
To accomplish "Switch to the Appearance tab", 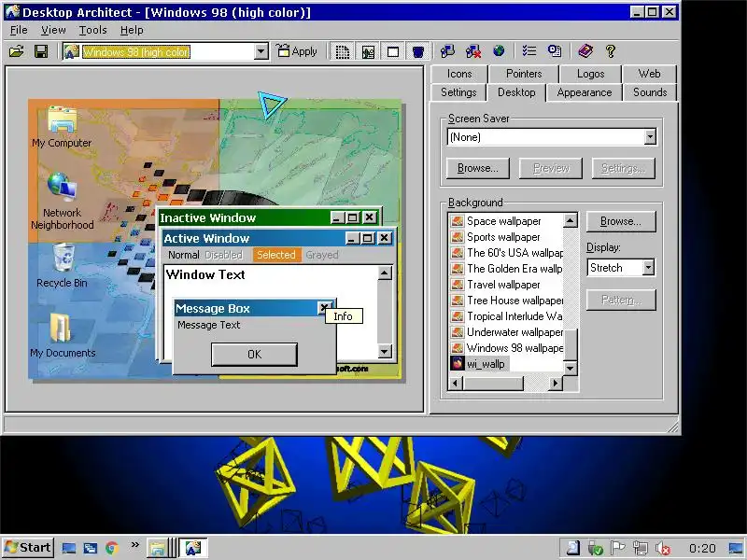I will [x=585, y=92].
